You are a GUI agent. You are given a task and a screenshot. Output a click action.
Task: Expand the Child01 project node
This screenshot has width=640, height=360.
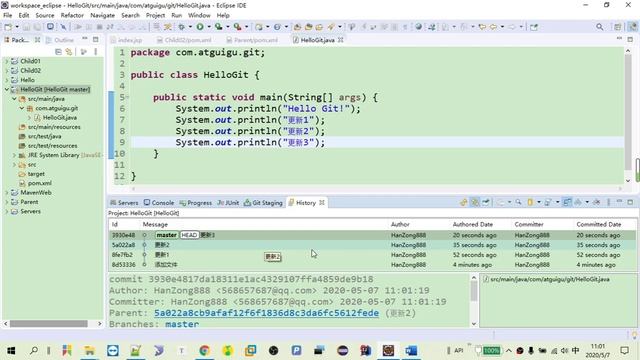[x=7, y=61]
